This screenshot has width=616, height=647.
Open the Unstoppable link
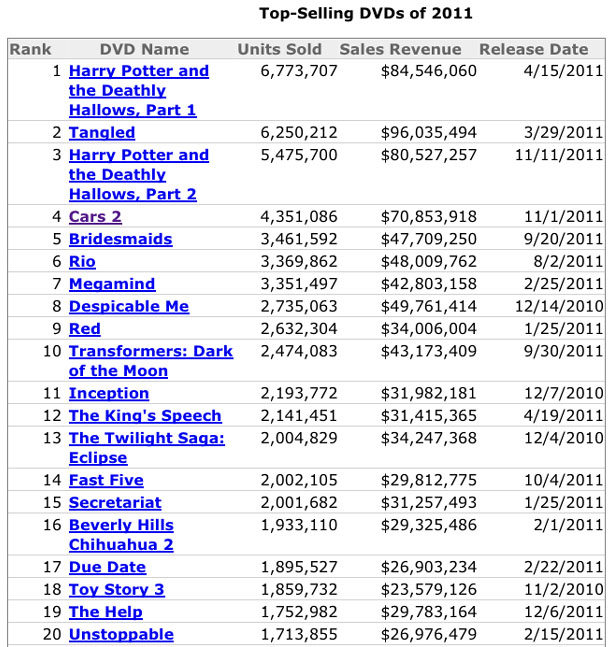pos(121,635)
